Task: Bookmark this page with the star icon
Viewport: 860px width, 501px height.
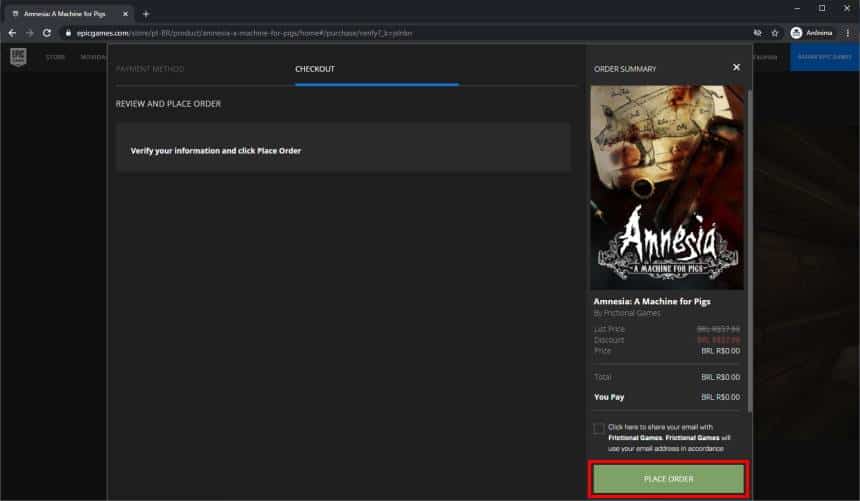Action: pyautogui.click(x=774, y=33)
